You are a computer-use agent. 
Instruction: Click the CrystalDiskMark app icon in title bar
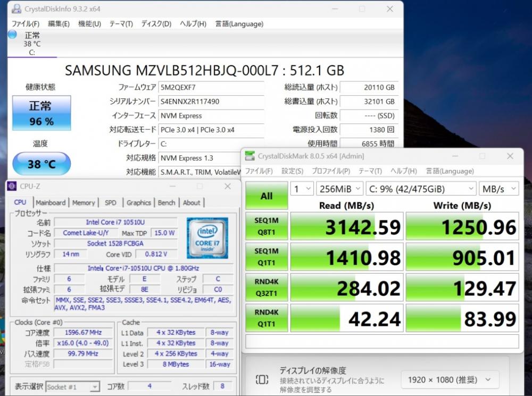click(250, 156)
